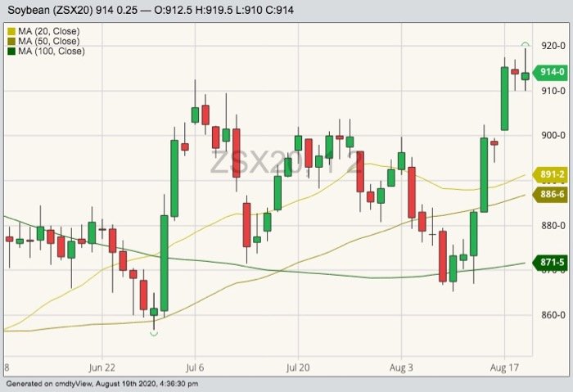Click the 910-0 price axis label

[x=553, y=91]
